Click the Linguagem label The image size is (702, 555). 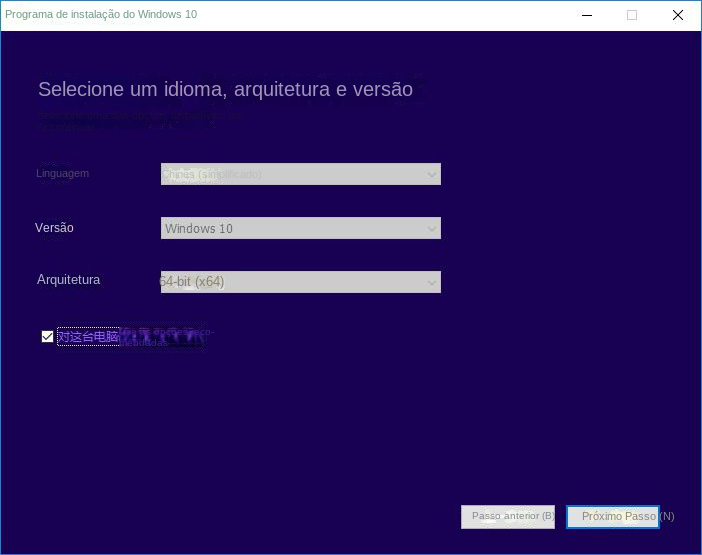[x=62, y=173]
